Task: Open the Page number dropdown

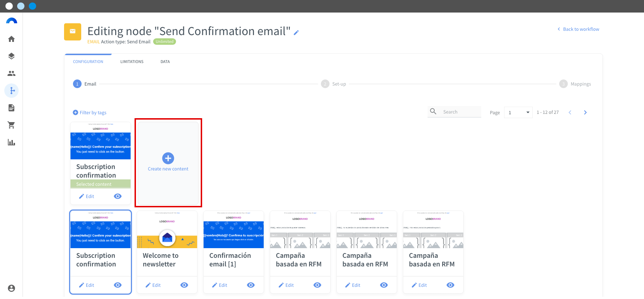Action: tap(518, 112)
